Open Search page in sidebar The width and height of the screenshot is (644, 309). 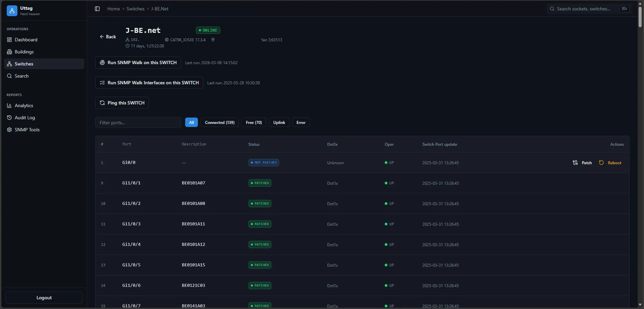(44, 76)
